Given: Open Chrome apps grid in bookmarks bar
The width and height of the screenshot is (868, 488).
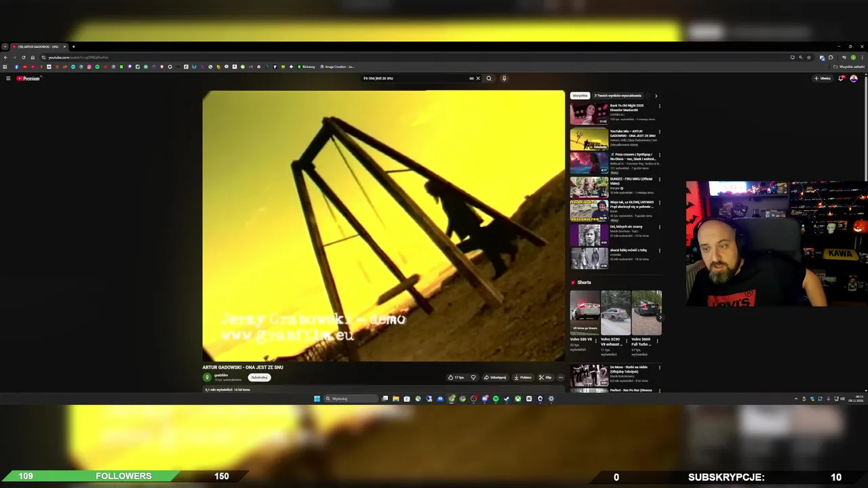Looking at the screenshot, I should click(5, 66).
